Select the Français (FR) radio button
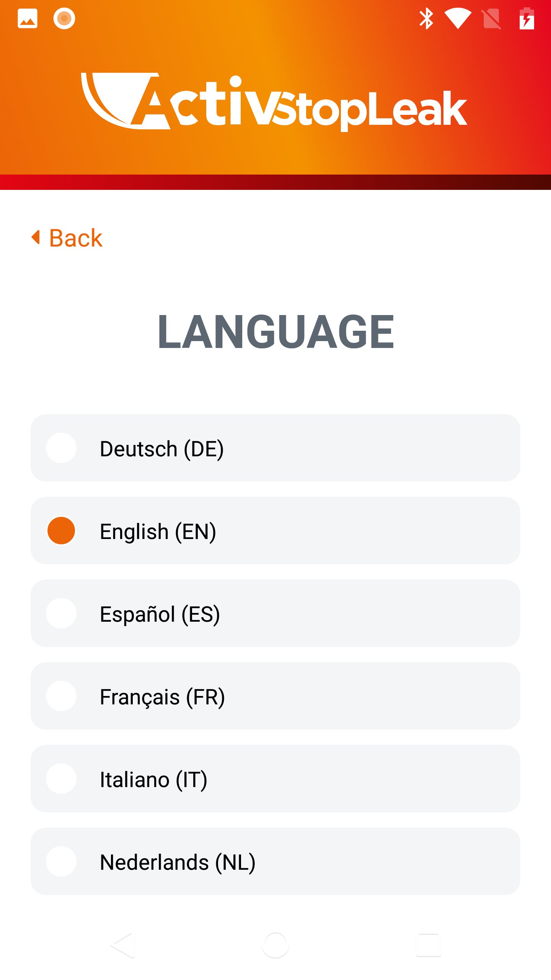This screenshot has height=980, width=551. (61, 696)
